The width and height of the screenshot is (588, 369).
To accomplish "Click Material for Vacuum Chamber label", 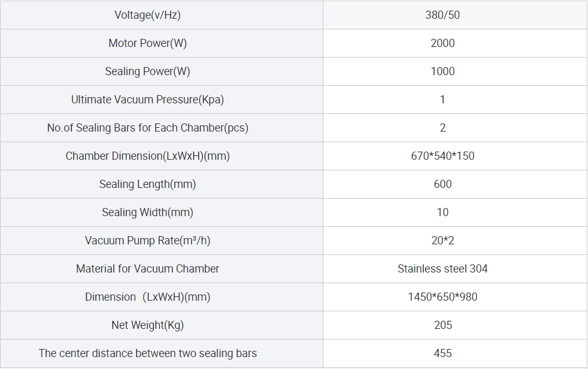I will tap(147, 269).
